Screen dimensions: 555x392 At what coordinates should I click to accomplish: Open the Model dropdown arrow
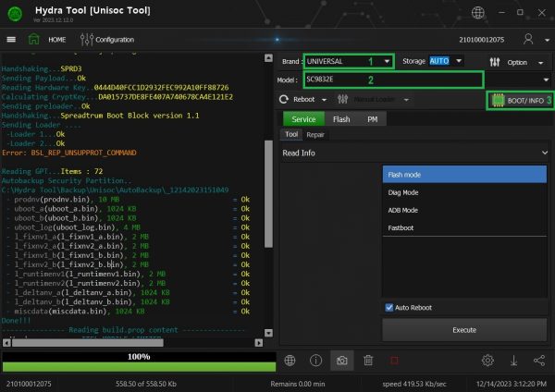tap(546, 80)
